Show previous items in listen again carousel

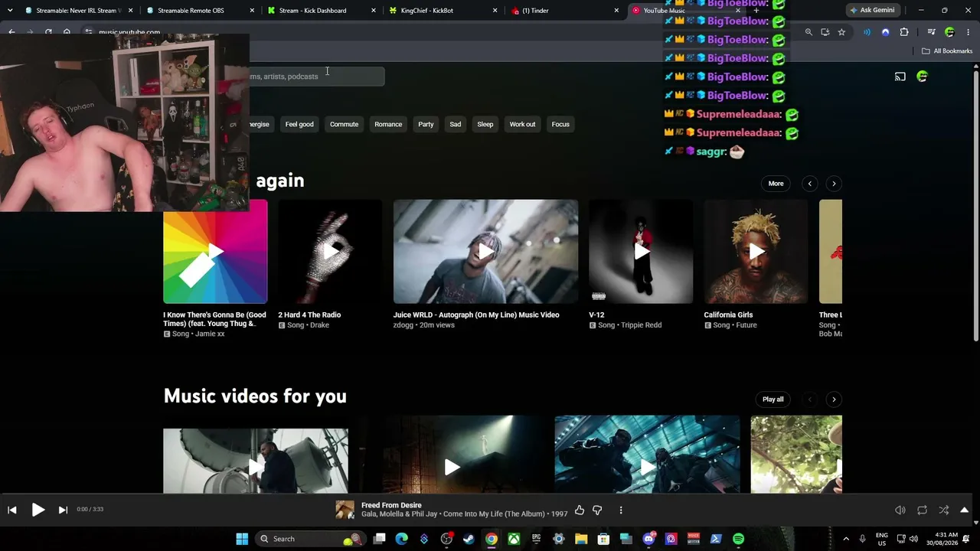pos(810,184)
